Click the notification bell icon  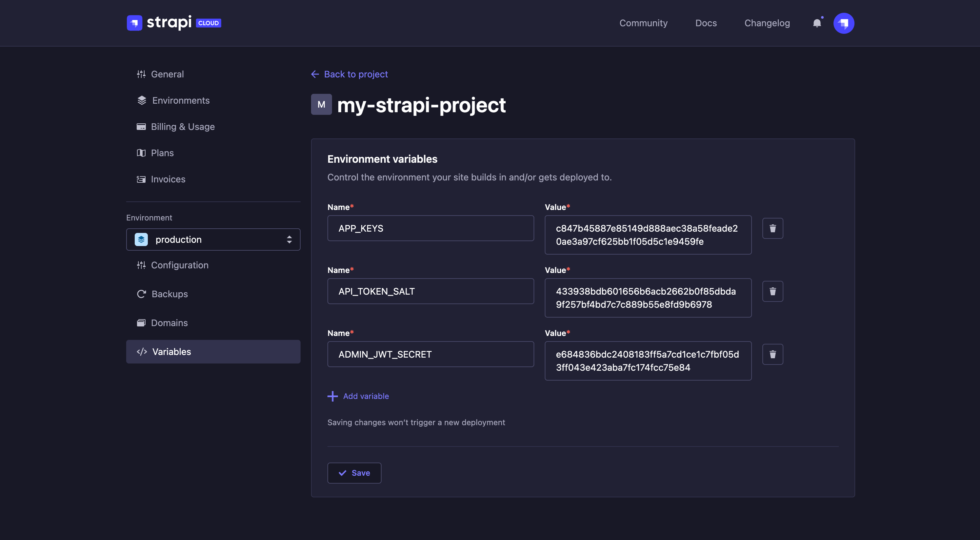pos(816,23)
